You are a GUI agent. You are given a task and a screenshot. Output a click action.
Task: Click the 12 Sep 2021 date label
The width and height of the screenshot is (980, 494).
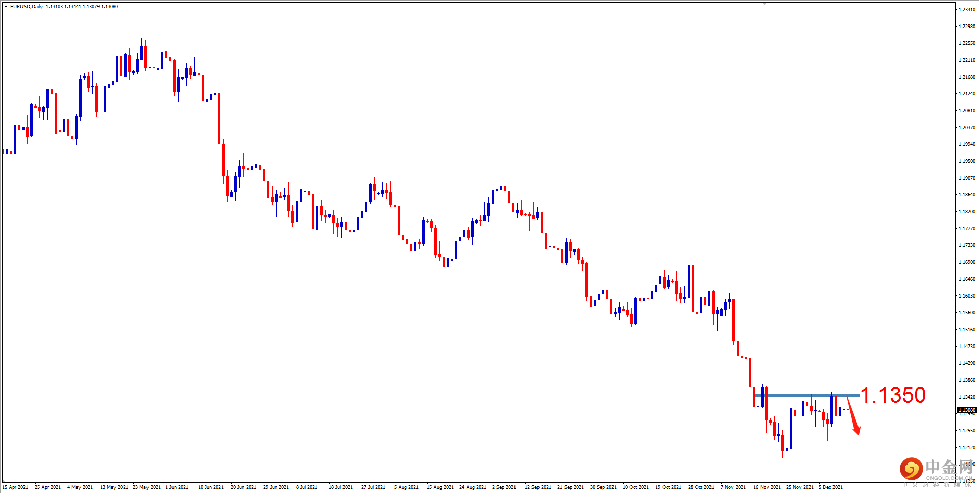click(538, 487)
